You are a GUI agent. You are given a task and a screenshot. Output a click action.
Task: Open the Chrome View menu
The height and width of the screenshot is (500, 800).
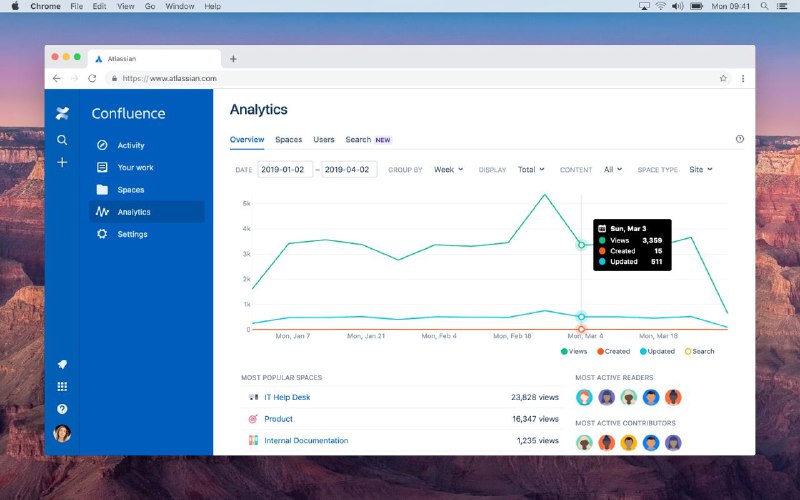126,6
